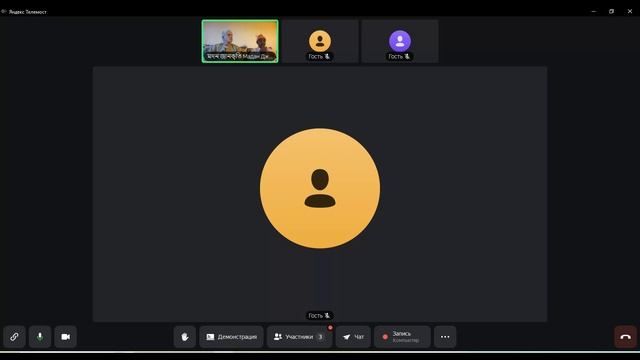Restore the window using the title bar button

[x=611, y=11]
